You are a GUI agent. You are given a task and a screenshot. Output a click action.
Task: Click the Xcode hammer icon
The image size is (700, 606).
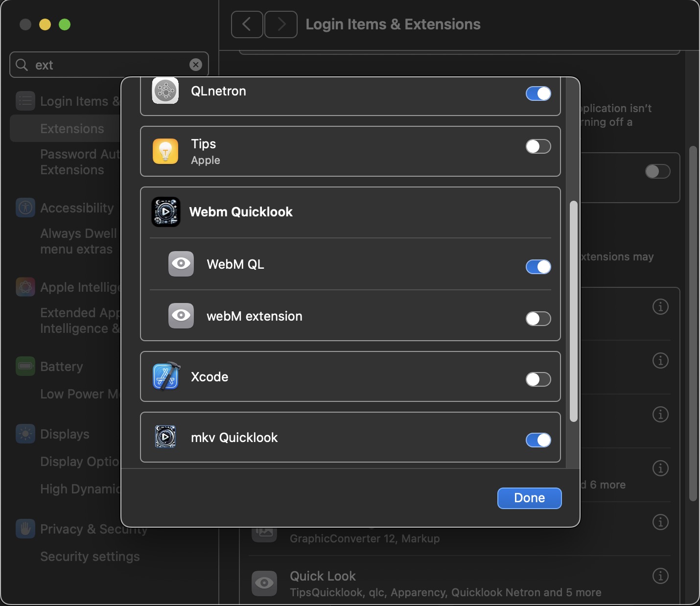click(x=166, y=376)
